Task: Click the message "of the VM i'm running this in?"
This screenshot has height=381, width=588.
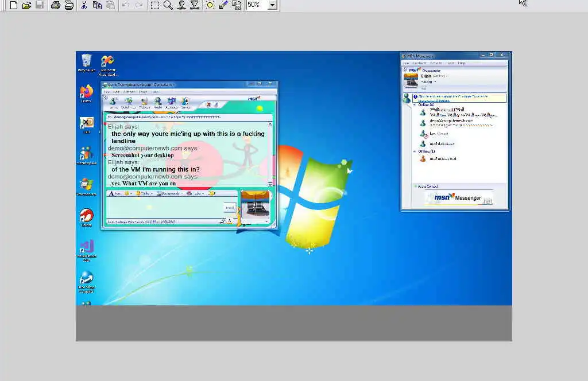Action: tap(156, 169)
